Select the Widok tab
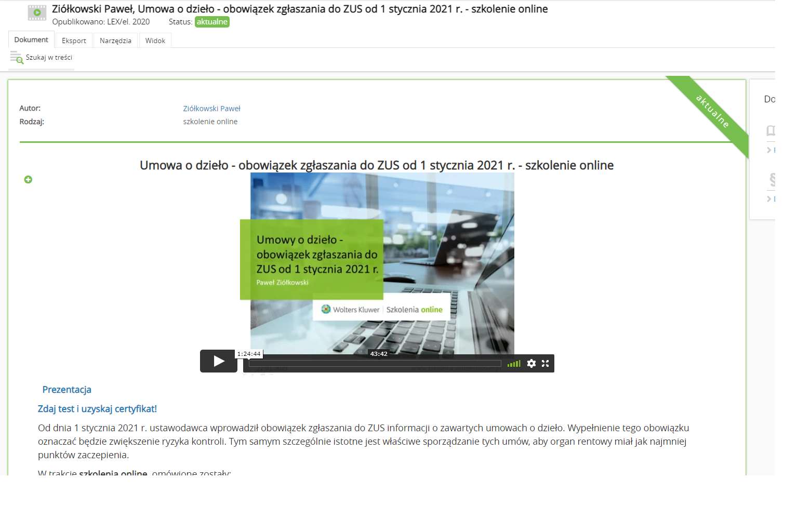This screenshot has width=798, height=532. (155, 41)
